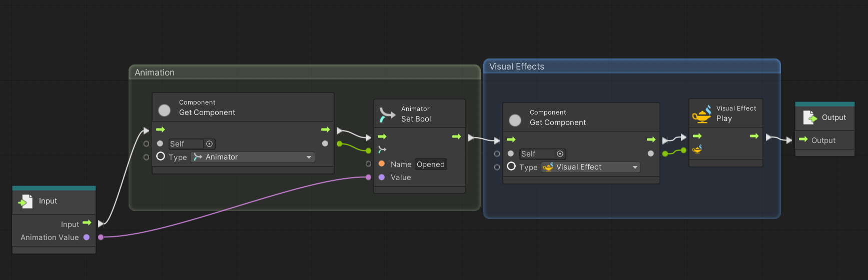This screenshot has height=280, width=868.
Task: Click the Output node file icon
Action: [809, 118]
